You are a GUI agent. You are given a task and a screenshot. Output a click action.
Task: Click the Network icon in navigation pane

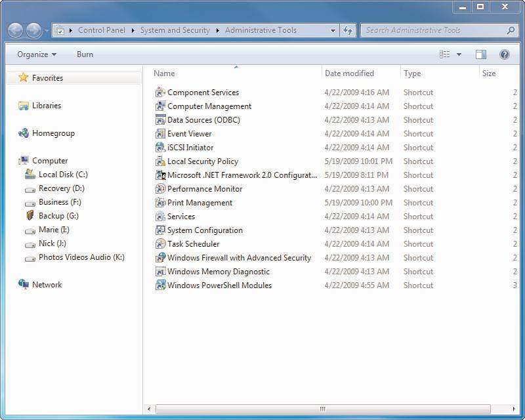click(24, 284)
